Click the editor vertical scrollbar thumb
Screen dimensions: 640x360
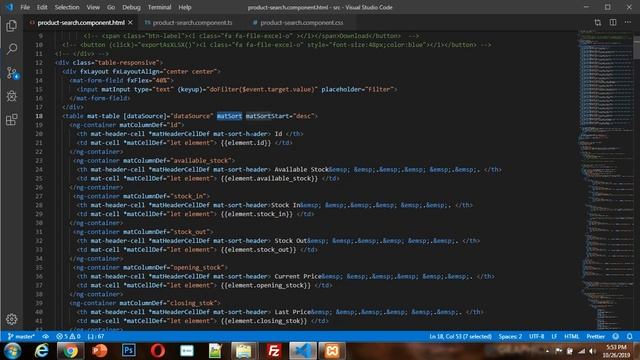point(637,48)
